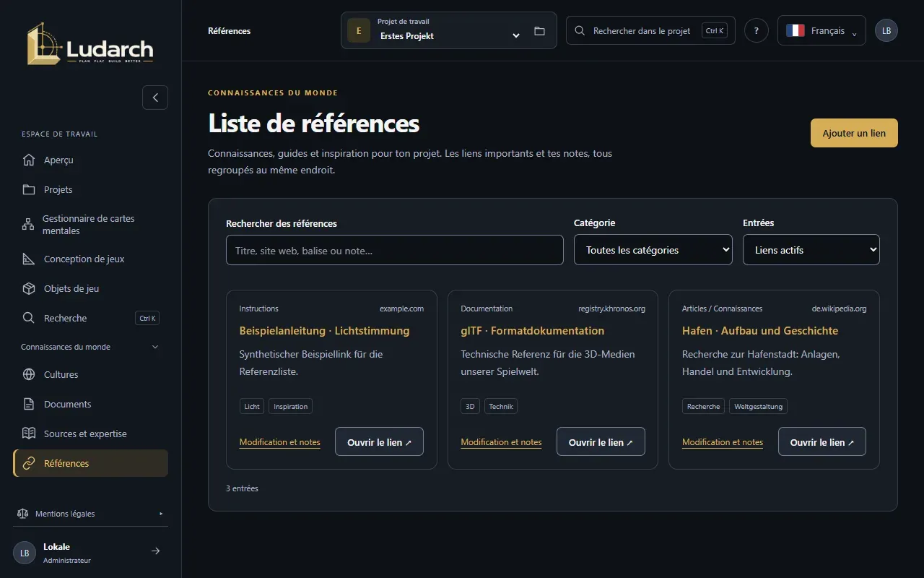924x578 pixels.
Task: Open the project folder icon in header
Action: tap(539, 31)
